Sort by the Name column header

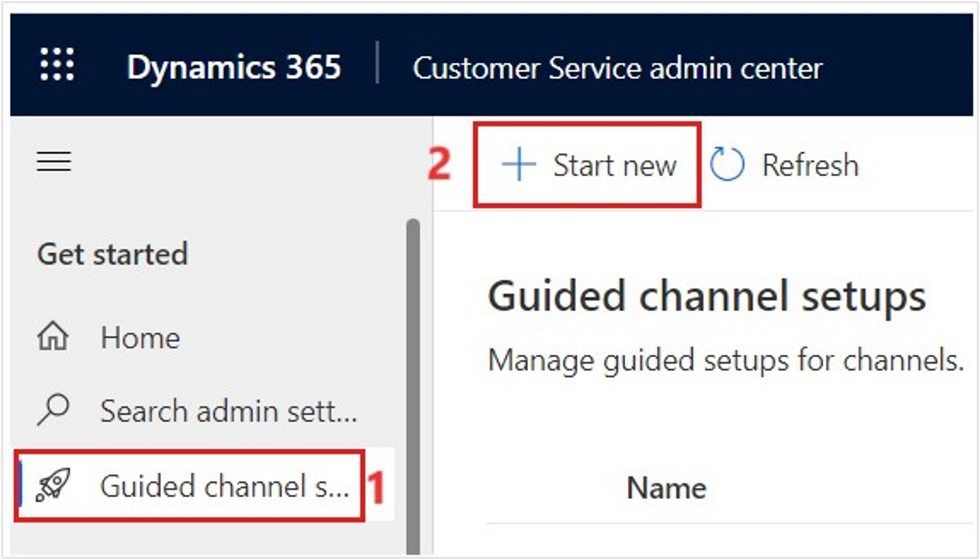tap(666, 488)
